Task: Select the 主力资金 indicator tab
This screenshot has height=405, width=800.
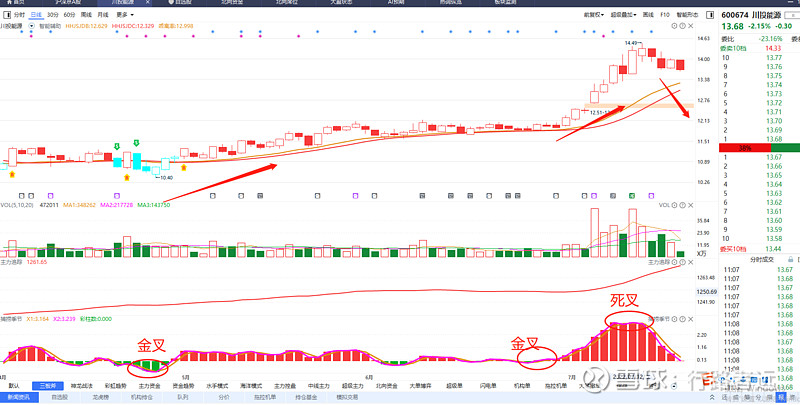Action: [x=150, y=384]
